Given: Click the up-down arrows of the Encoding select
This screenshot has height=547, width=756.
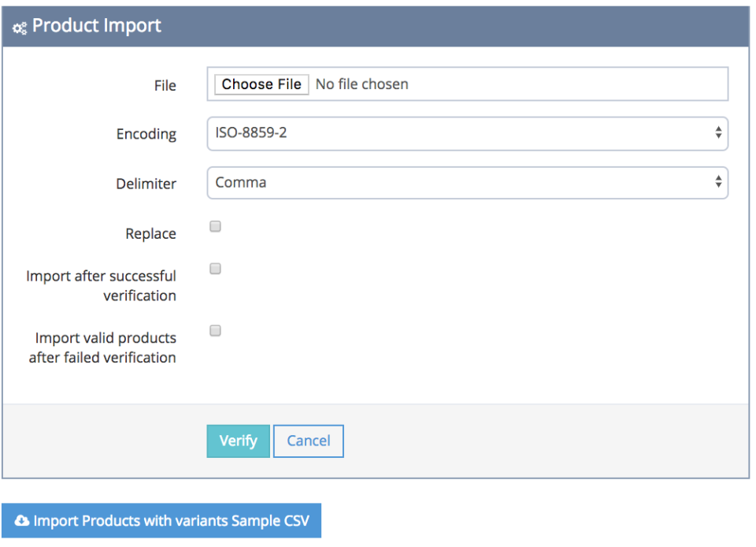Looking at the screenshot, I should pyautogui.click(x=718, y=133).
